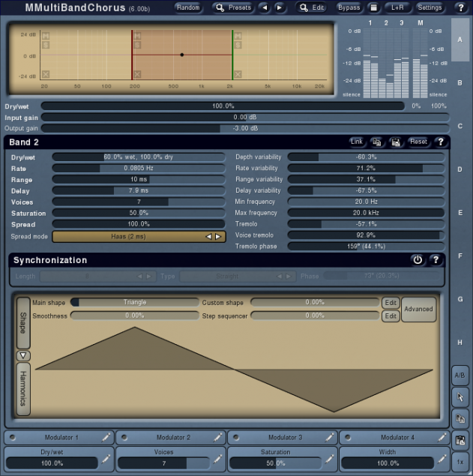Screen dimensions: 473x476
Task: Solo band 2 with its S button
Action: [137, 45]
